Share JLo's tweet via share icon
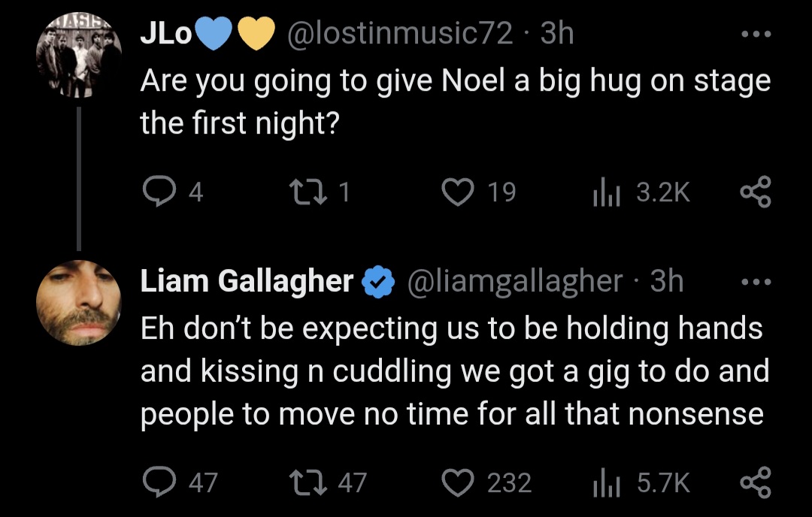The width and height of the screenshot is (812, 517). (x=756, y=192)
